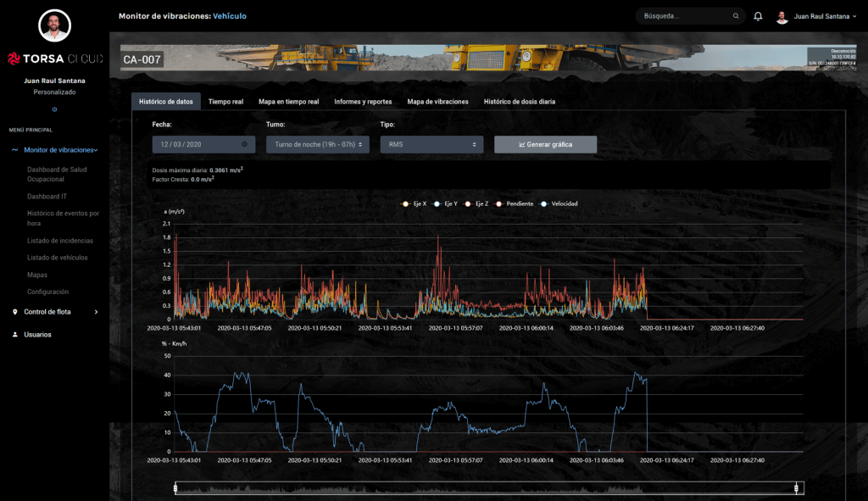The width and height of the screenshot is (868, 501).
Task: Open Listado de incidencias
Action: (x=60, y=241)
